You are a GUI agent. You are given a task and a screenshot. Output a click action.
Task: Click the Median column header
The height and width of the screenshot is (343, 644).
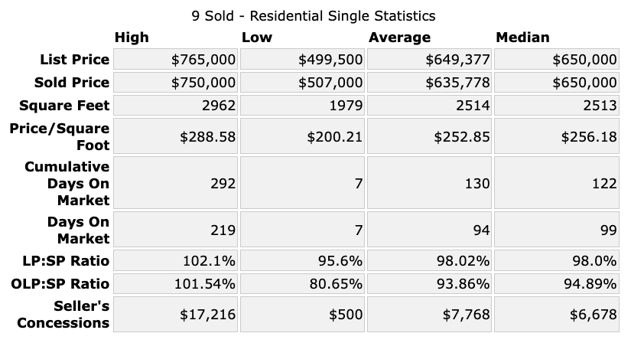522,38
